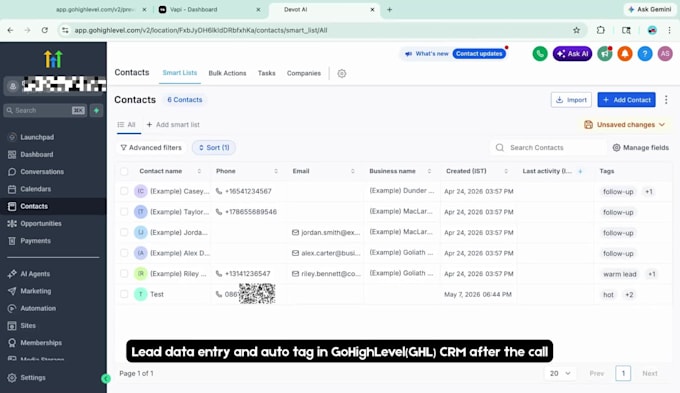
Task: Select the (Example) Taylor row checkbox
Action: point(124,212)
